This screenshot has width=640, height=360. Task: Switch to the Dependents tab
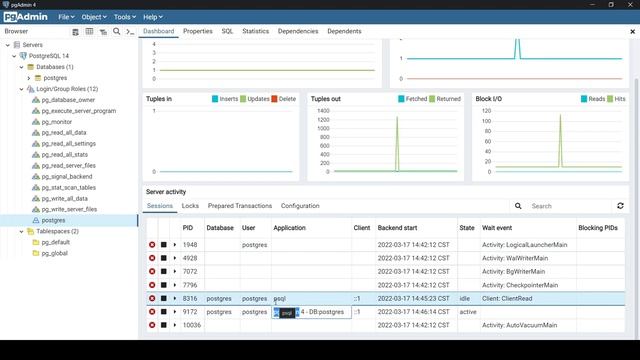[x=344, y=31]
